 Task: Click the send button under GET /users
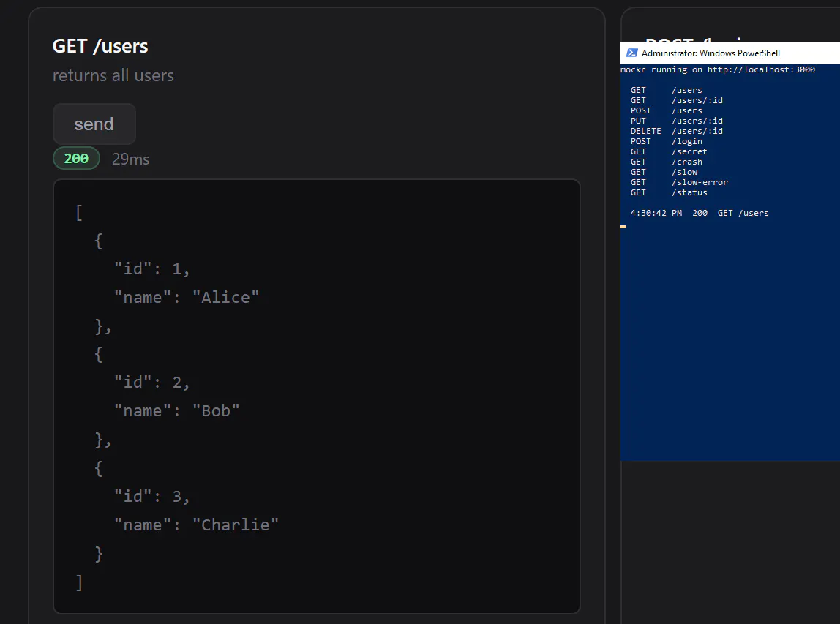(94, 124)
